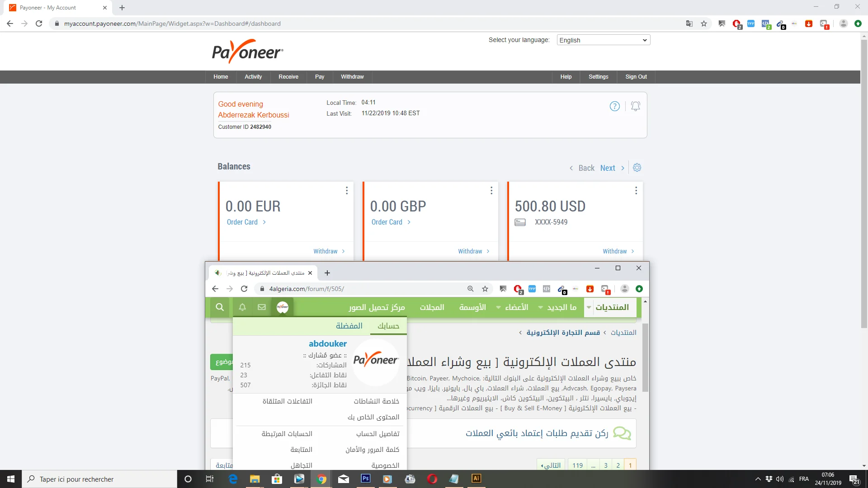Open the forum search magnifier icon
This screenshot has height=488, width=868.
point(220,307)
